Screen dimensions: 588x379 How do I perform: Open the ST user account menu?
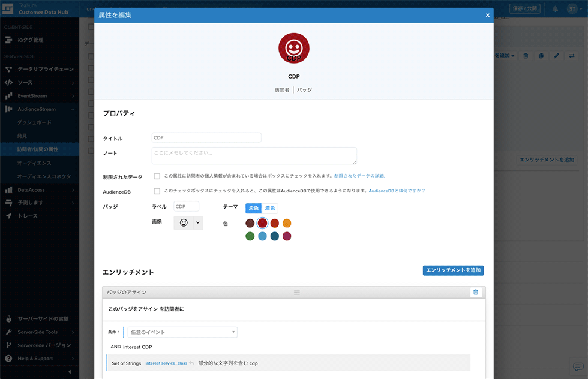575,8
